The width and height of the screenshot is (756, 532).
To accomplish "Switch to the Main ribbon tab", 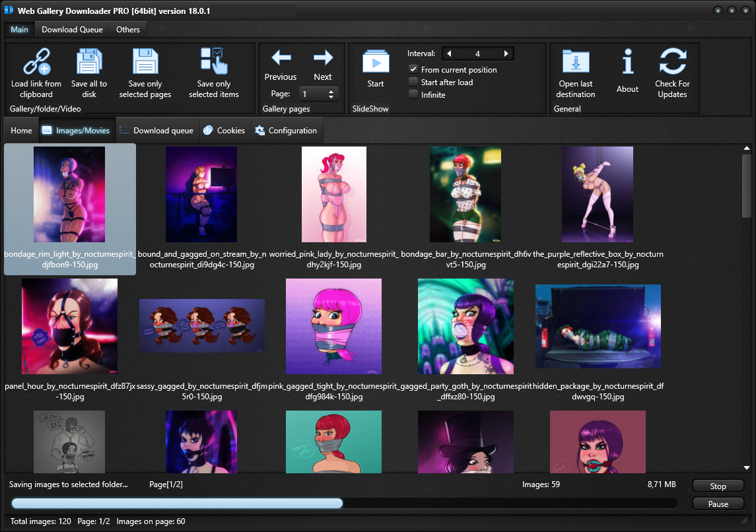I will click(19, 30).
